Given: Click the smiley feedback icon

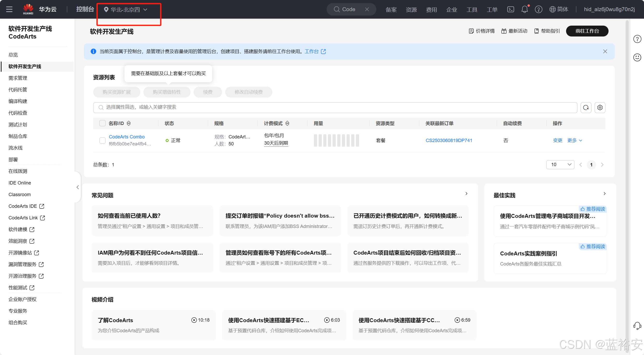Looking at the screenshot, I should coord(637,57).
